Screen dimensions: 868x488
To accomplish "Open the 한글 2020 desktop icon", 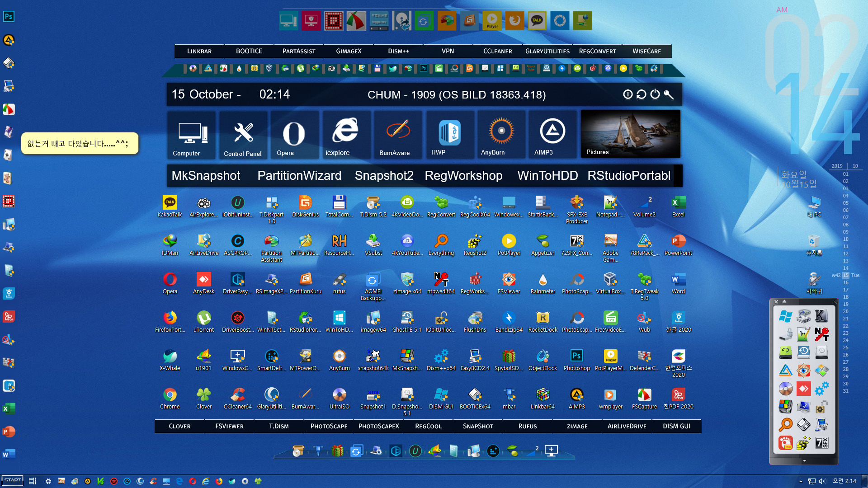I will tap(678, 322).
